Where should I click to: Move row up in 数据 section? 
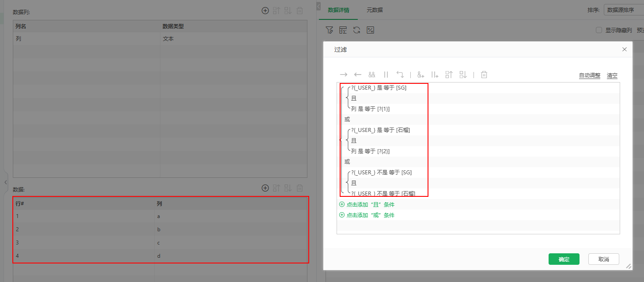tap(277, 188)
